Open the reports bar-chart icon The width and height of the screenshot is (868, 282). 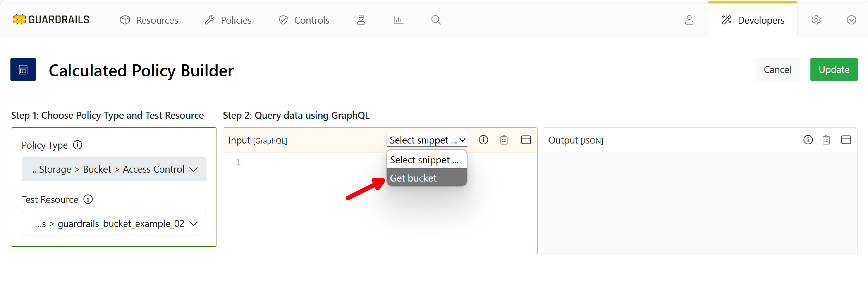coord(398,20)
